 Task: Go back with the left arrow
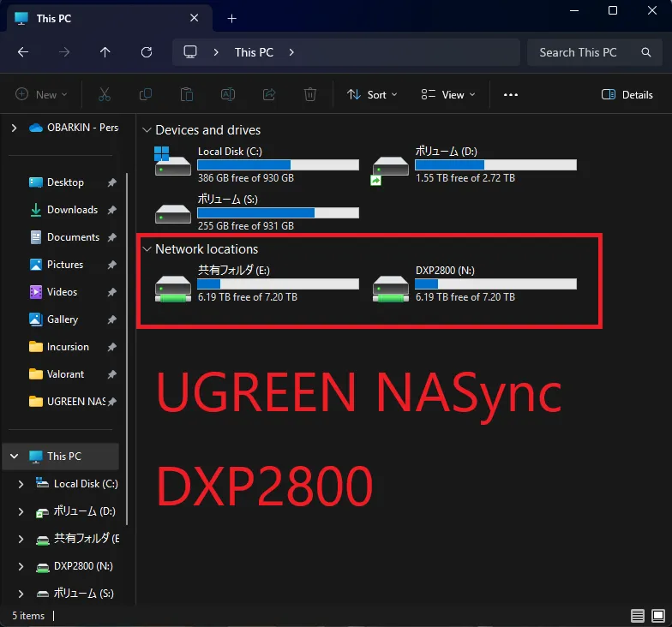[x=23, y=52]
